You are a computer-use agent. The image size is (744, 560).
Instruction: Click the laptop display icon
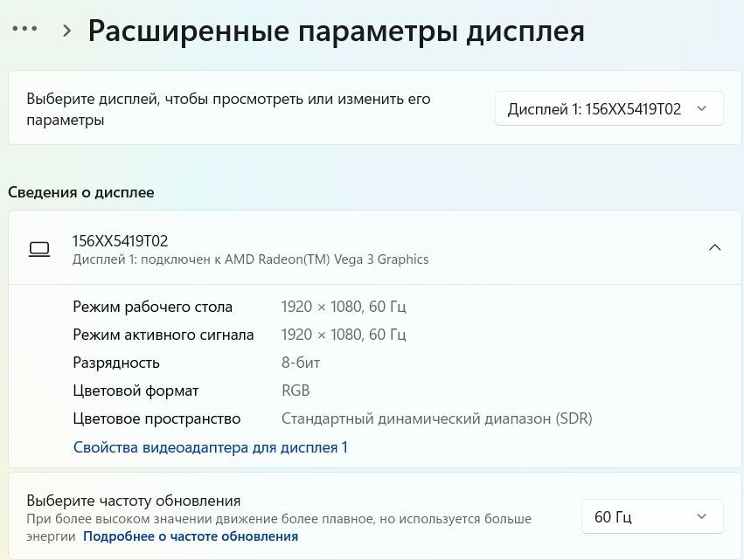(x=39, y=249)
